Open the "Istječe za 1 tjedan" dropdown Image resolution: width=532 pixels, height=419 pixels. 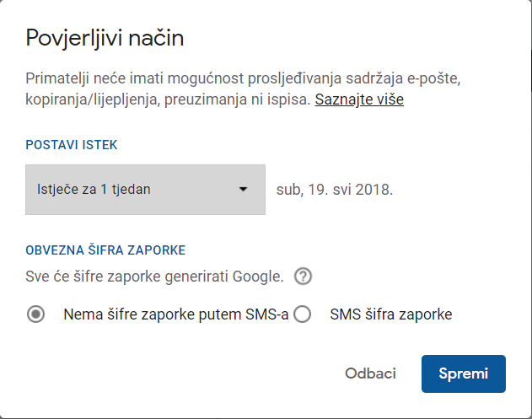pyautogui.click(x=145, y=190)
